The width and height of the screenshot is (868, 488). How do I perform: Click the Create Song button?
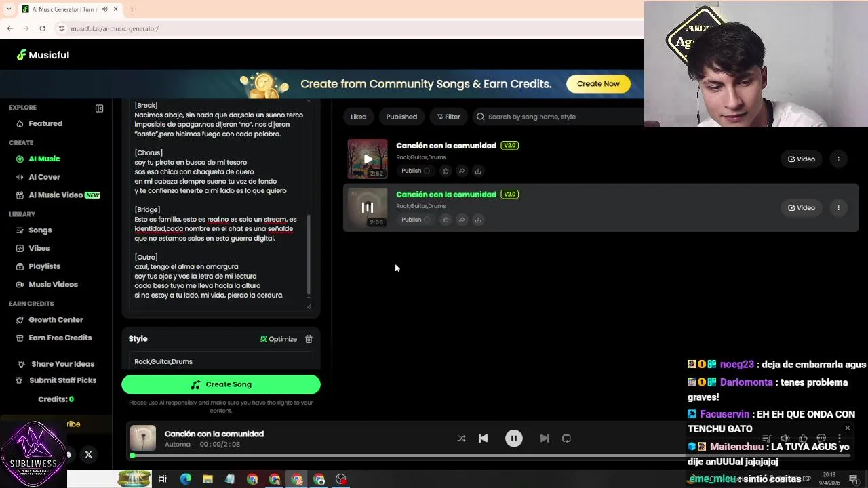coord(220,384)
